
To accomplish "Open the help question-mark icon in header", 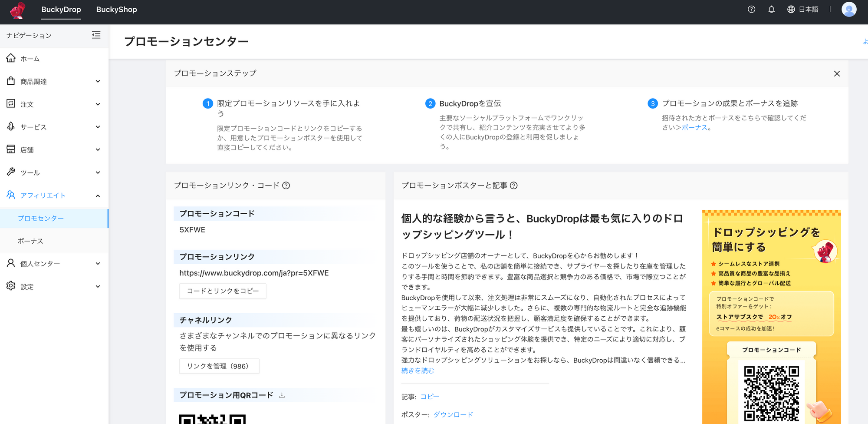I will (752, 9).
